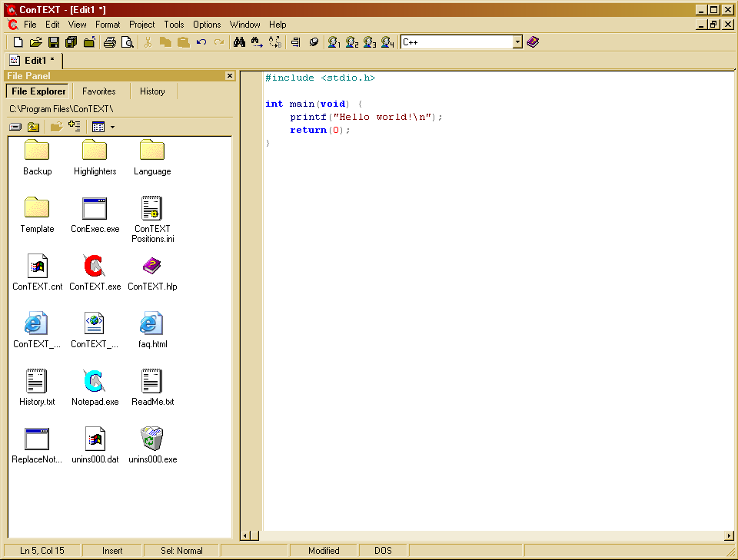The height and width of the screenshot is (560, 738).
Task: Save the file using the floppy disk icon
Action: click(x=54, y=42)
